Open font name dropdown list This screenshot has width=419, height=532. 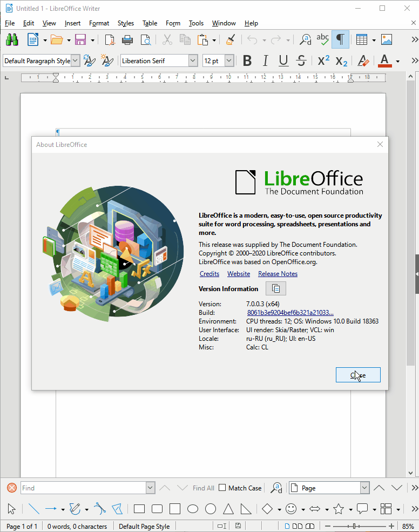(x=193, y=60)
